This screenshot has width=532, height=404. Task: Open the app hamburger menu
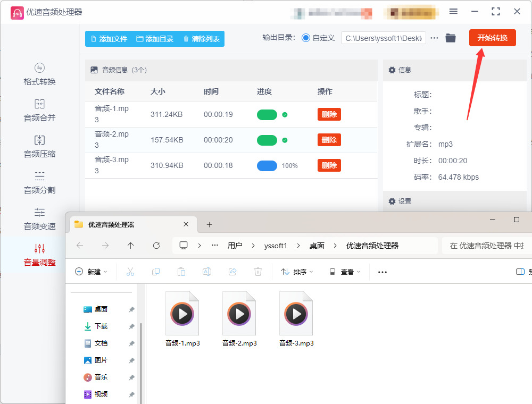453,12
